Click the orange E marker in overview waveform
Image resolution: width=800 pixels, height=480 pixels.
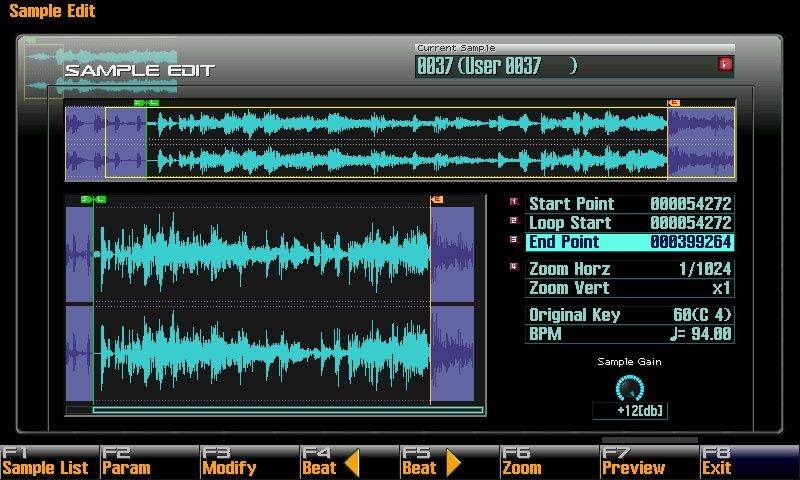coord(673,103)
